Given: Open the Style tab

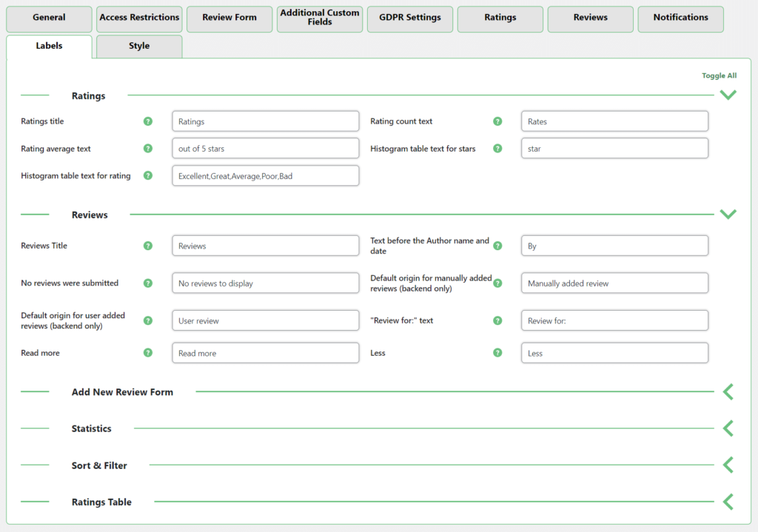Looking at the screenshot, I should point(139,46).
